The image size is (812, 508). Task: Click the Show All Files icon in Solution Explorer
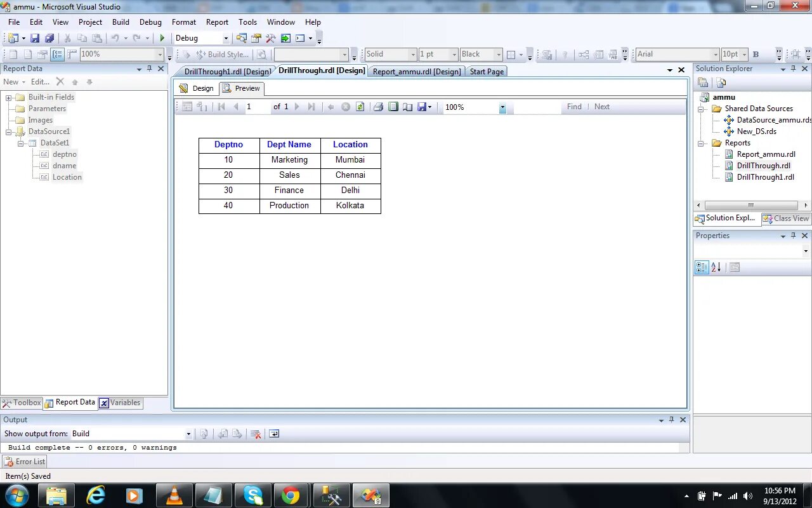[721, 83]
